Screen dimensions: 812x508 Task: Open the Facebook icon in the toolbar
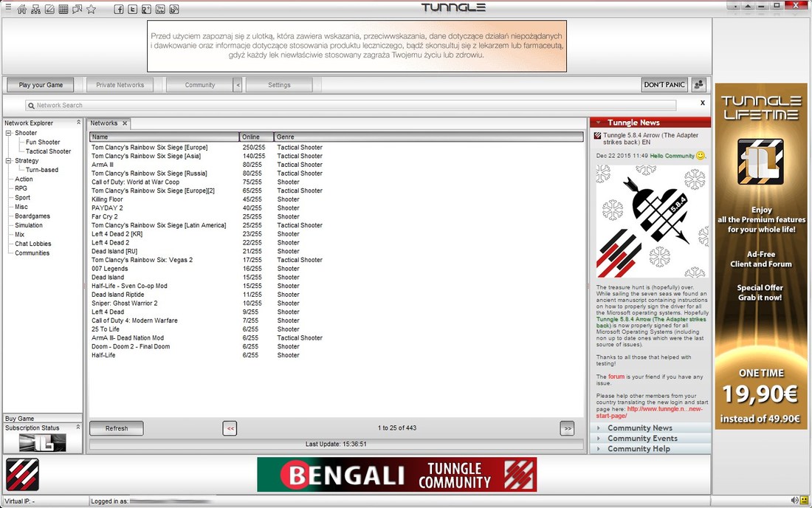(119, 9)
